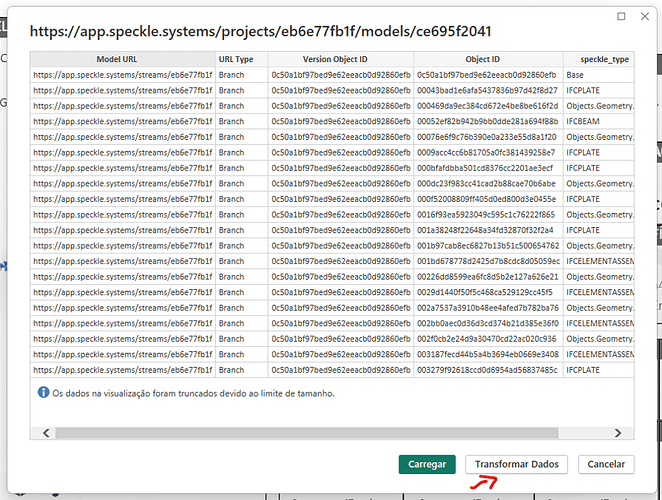Click Object ID 003279f92618ccd0d6954ad56837485c
This screenshot has height=500, width=662.
coord(488,370)
